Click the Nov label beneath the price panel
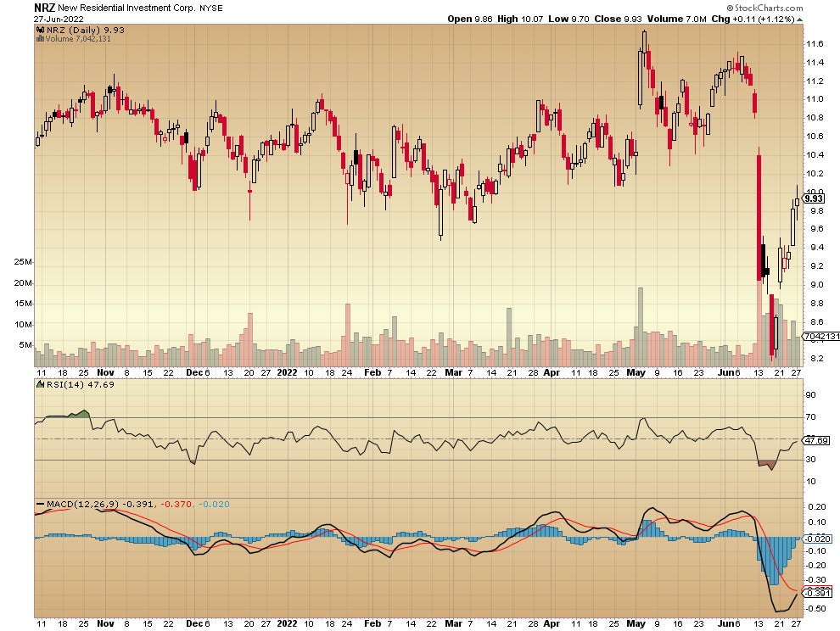Viewport: 840px width, 631px height. coord(105,372)
